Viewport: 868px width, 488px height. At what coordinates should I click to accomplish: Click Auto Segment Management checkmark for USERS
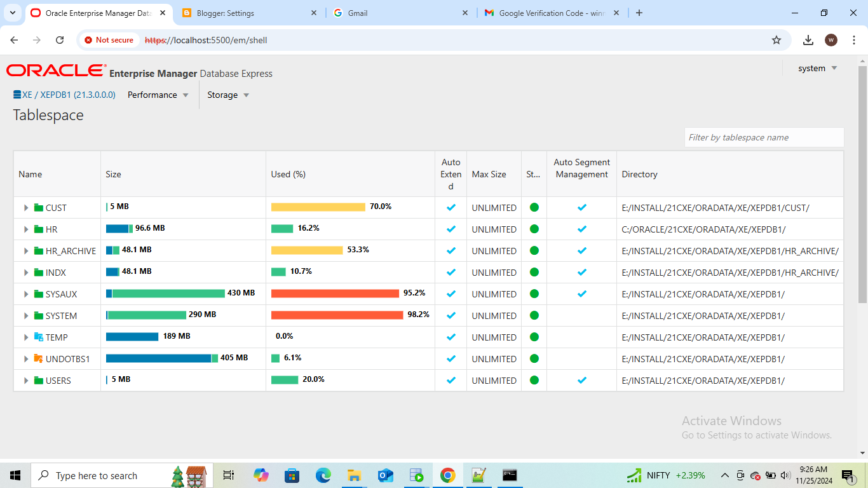pyautogui.click(x=582, y=380)
